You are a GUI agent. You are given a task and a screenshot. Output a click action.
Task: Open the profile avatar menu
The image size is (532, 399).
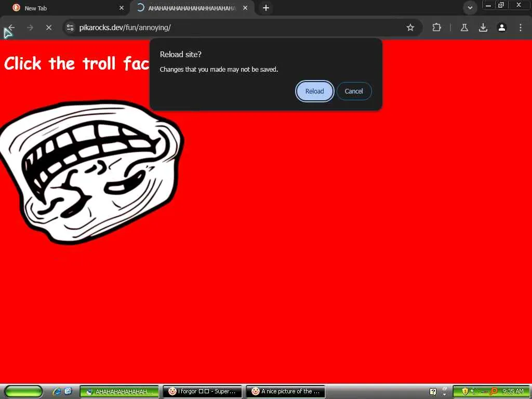pyautogui.click(x=502, y=28)
